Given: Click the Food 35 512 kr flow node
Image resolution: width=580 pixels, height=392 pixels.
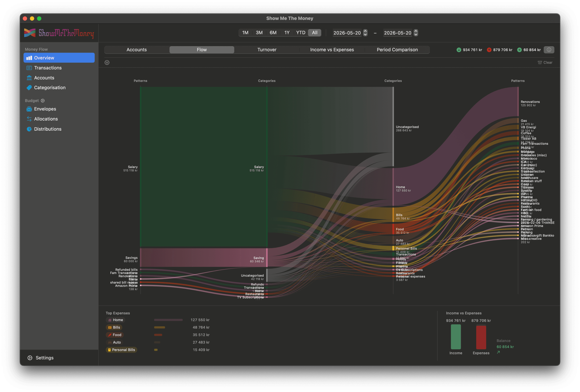Looking at the screenshot, I should [x=393, y=229].
